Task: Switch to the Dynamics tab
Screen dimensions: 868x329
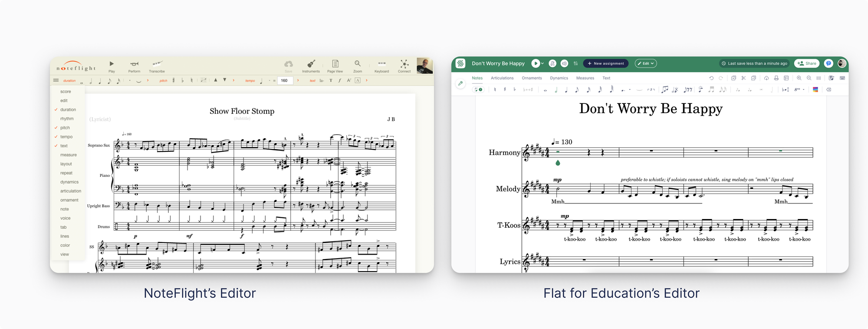Action: pos(559,78)
